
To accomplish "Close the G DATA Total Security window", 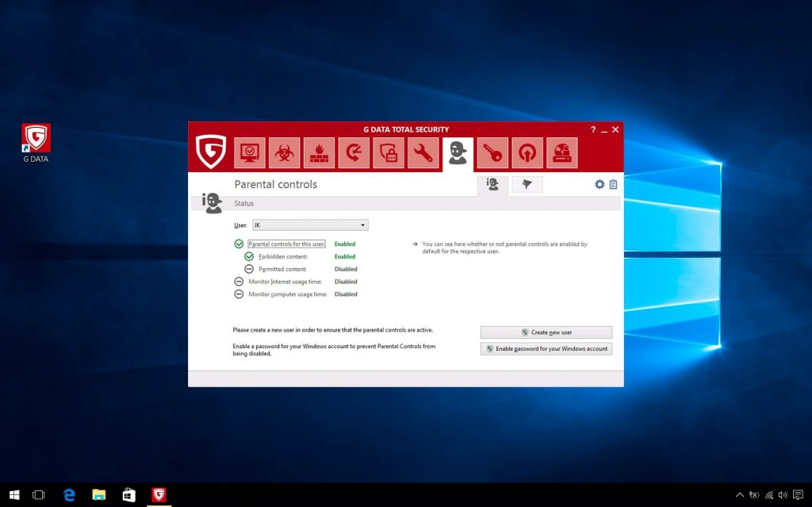I will tap(615, 129).
